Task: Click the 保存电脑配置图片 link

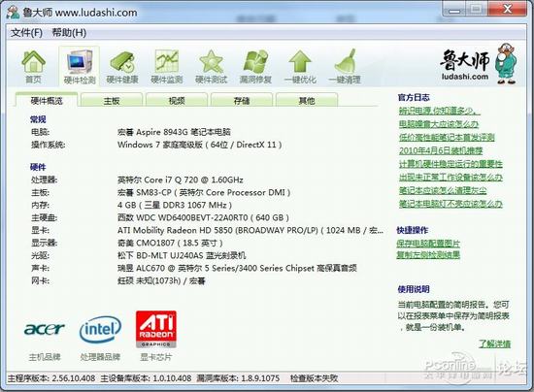Action: point(428,243)
